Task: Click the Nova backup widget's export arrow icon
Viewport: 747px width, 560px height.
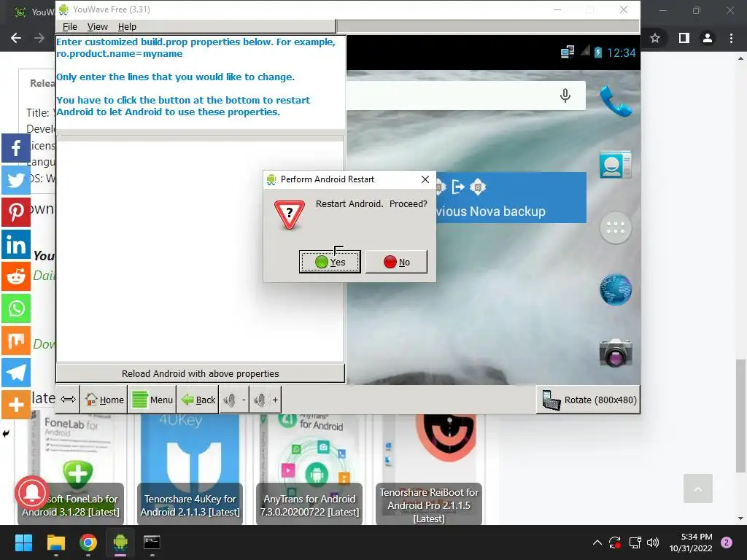Action: [x=458, y=187]
